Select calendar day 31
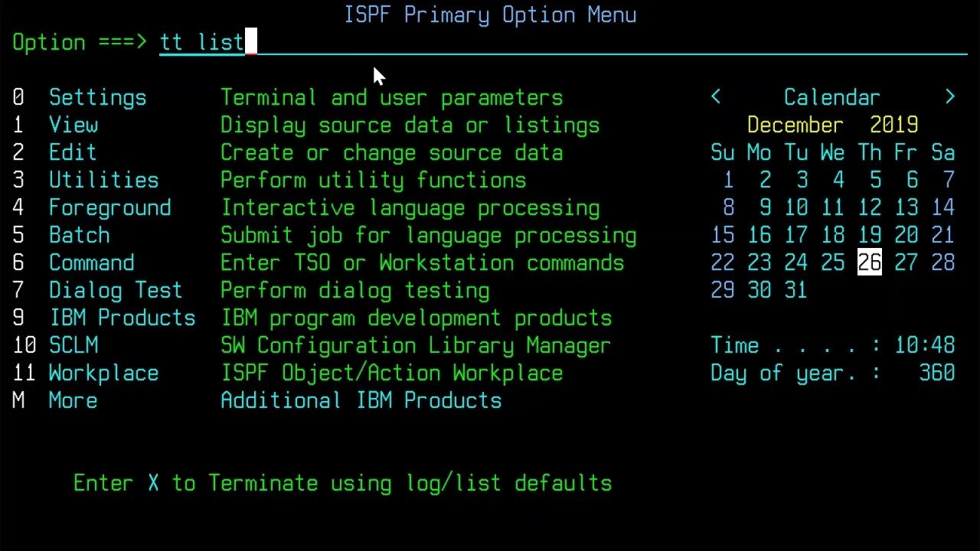The image size is (980, 551). pyautogui.click(x=795, y=290)
